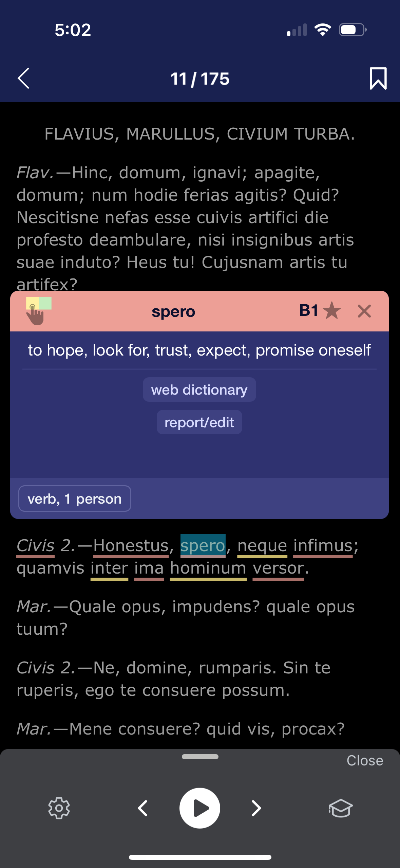Viewport: 400px width, 868px height.
Task: Toggle the highlight color chips in popup
Action: [38, 303]
